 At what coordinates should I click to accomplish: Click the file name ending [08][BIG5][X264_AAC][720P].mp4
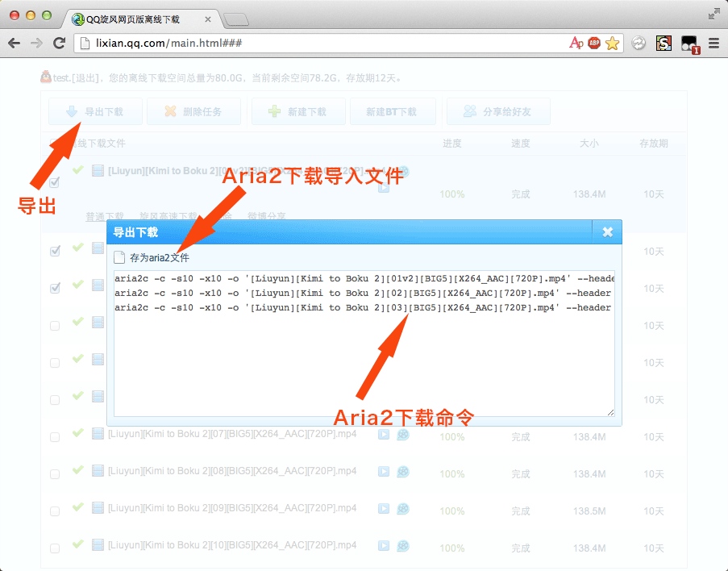pos(232,471)
